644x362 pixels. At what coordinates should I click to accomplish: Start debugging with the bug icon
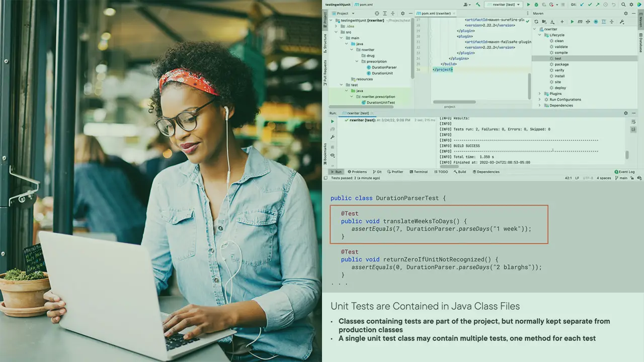535,5
